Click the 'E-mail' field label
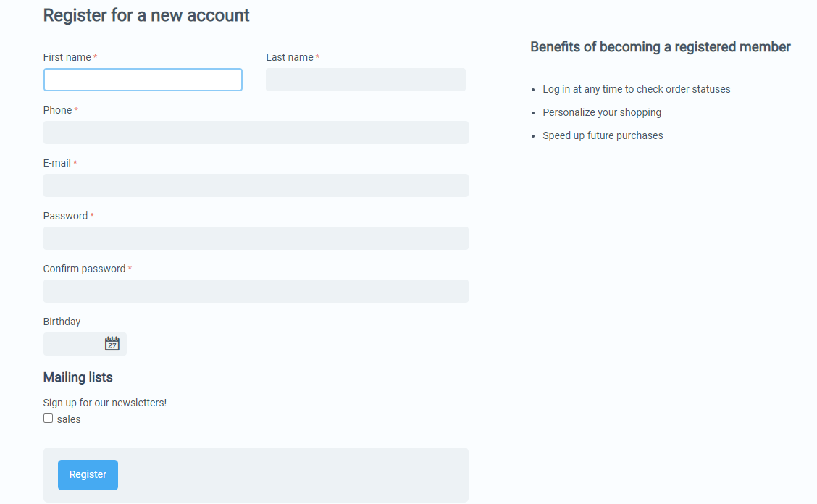Image resolution: width=817 pixels, height=504 pixels. tap(56, 163)
